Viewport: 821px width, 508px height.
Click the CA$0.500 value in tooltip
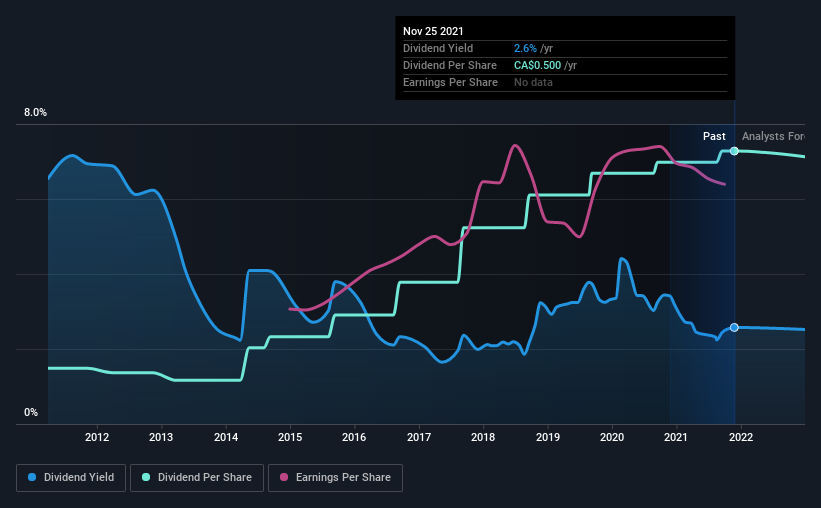click(537, 65)
